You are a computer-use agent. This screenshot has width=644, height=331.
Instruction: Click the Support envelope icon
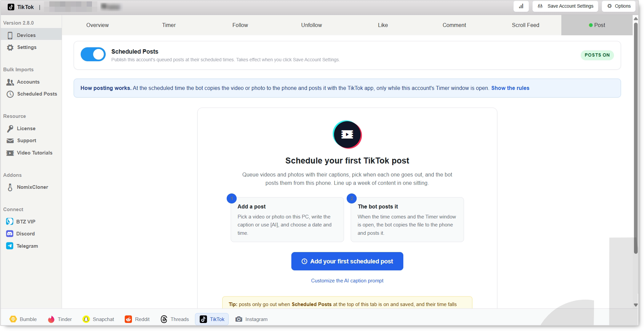point(10,141)
